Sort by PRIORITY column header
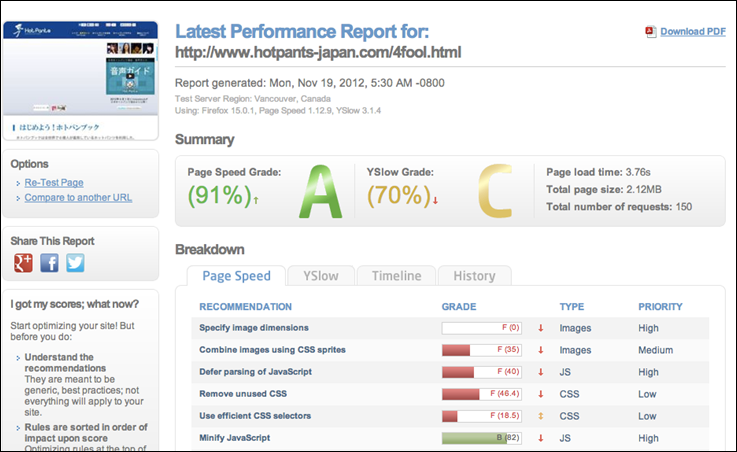This screenshot has width=737, height=452. pos(660,307)
